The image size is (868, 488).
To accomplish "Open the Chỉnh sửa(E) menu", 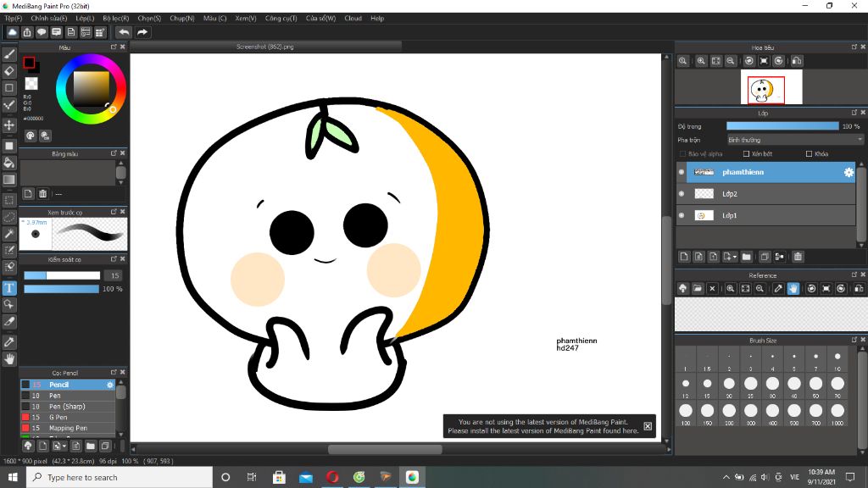I will tap(48, 19).
